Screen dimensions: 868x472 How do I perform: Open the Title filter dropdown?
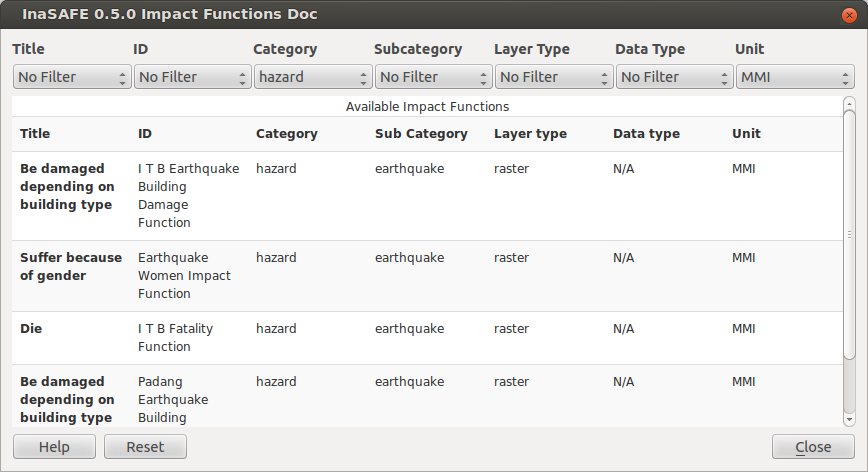click(72, 77)
